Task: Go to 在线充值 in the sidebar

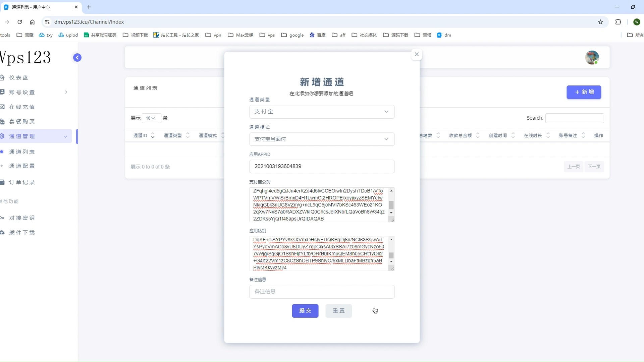Action: coord(22,107)
